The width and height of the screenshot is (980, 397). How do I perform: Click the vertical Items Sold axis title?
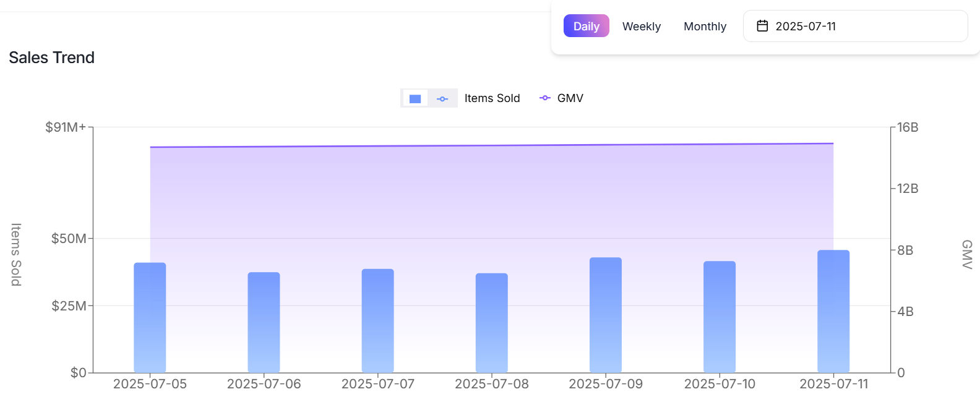16,255
